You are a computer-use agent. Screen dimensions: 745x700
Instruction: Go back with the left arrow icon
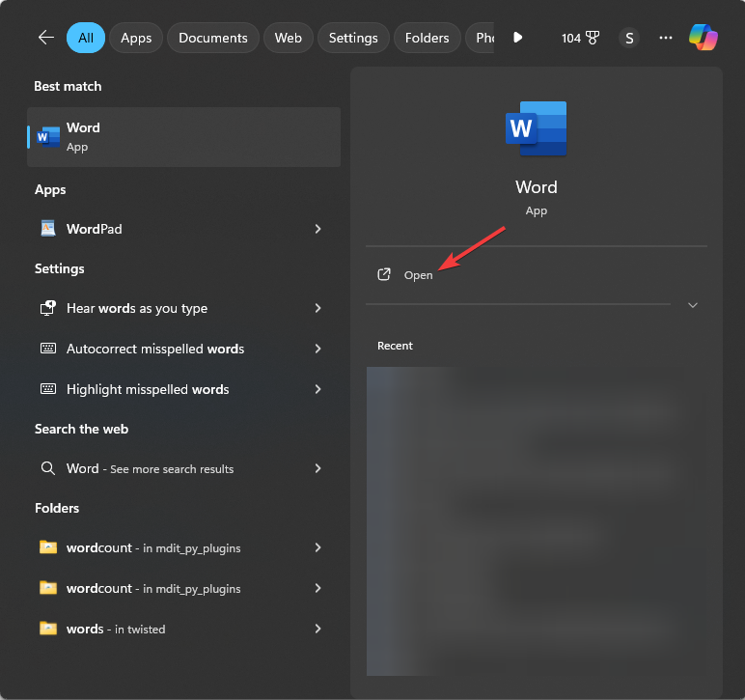(x=46, y=38)
